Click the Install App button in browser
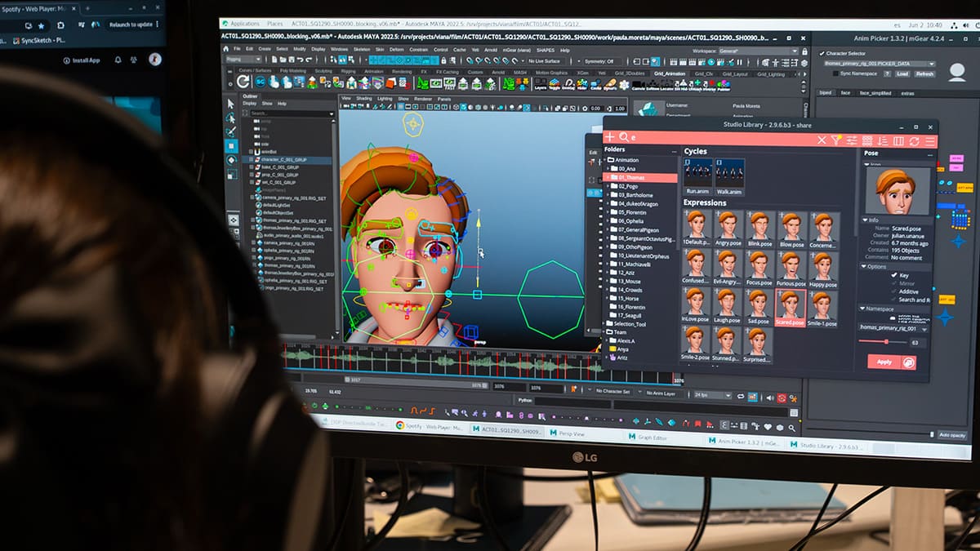This screenshot has width=980, height=551. click(82, 60)
